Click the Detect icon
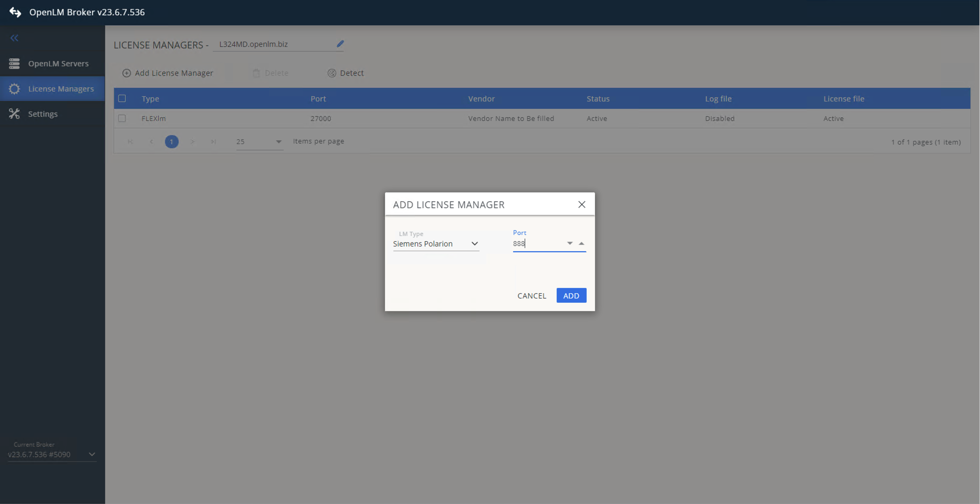980x504 pixels. tap(331, 73)
